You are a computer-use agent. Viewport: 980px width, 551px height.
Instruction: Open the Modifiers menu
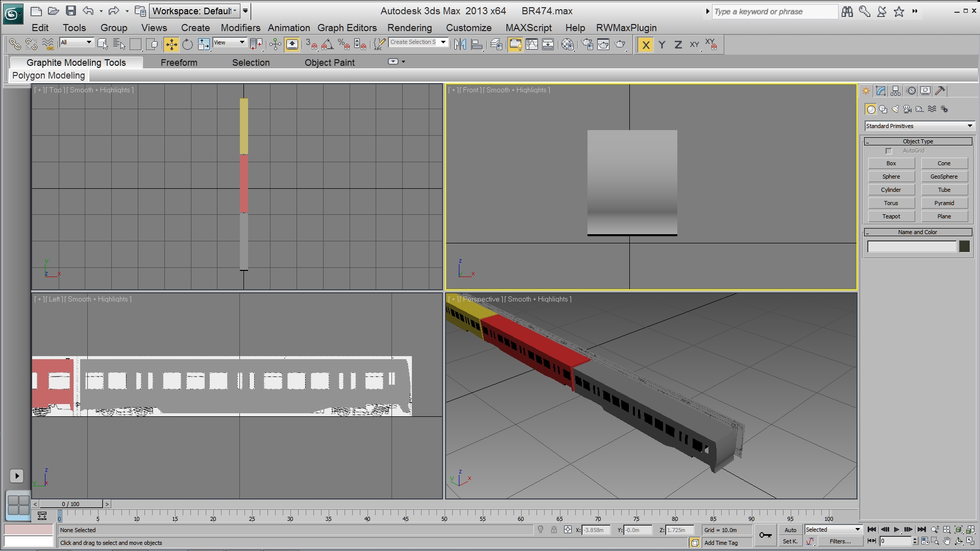coord(240,28)
